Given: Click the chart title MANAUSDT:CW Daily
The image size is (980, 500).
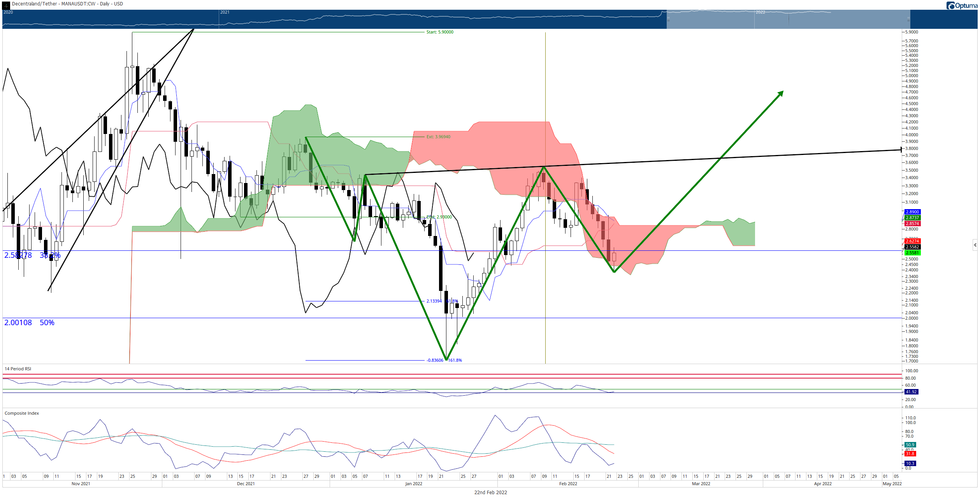Looking at the screenshot, I should (x=67, y=4).
